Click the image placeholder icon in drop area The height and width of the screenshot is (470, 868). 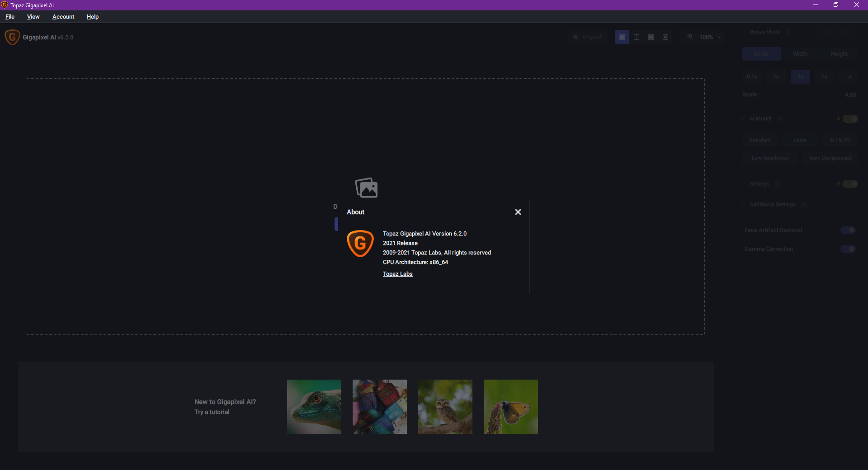coord(366,188)
